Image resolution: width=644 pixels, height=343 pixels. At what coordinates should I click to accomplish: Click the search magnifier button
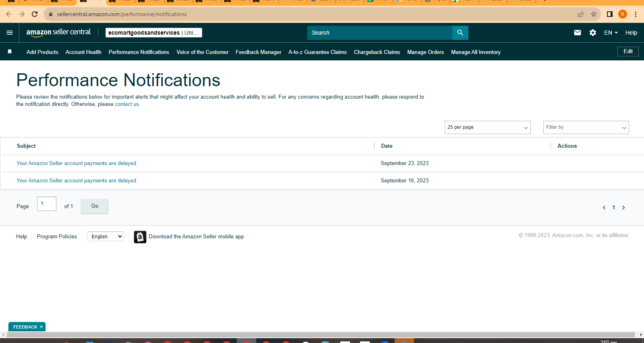[460, 33]
